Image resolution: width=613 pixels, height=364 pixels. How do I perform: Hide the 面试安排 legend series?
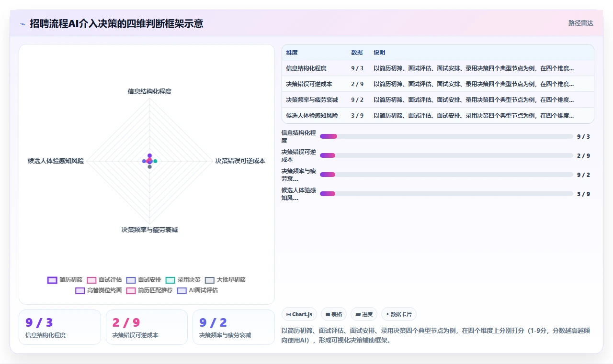[144, 280]
